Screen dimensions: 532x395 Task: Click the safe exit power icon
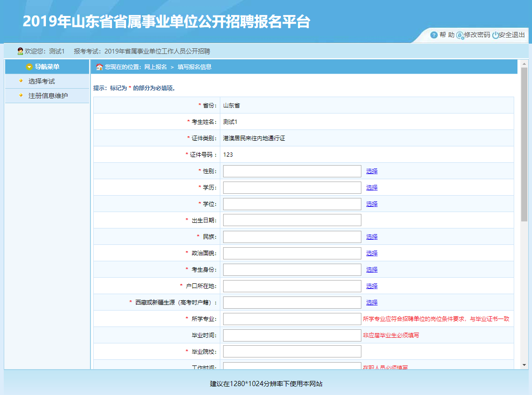(x=495, y=35)
